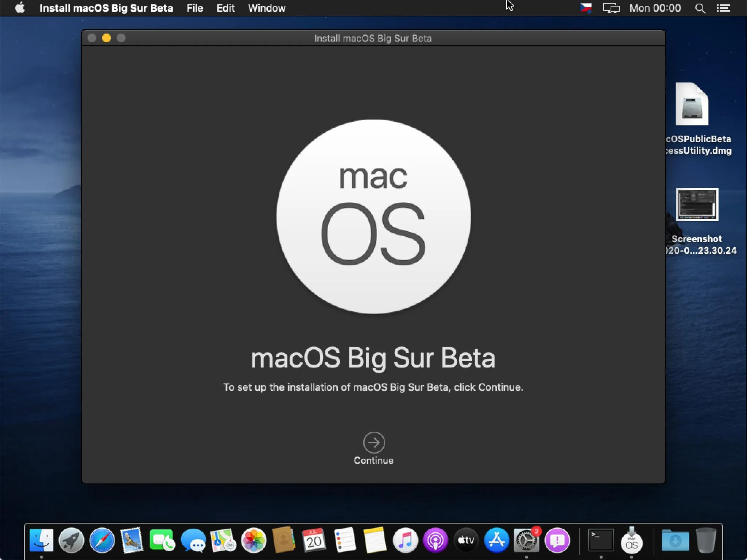Select the macOSPublicBetaAccessUtility.dmg desktop file
The height and width of the screenshot is (560, 747).
(692, 104)
